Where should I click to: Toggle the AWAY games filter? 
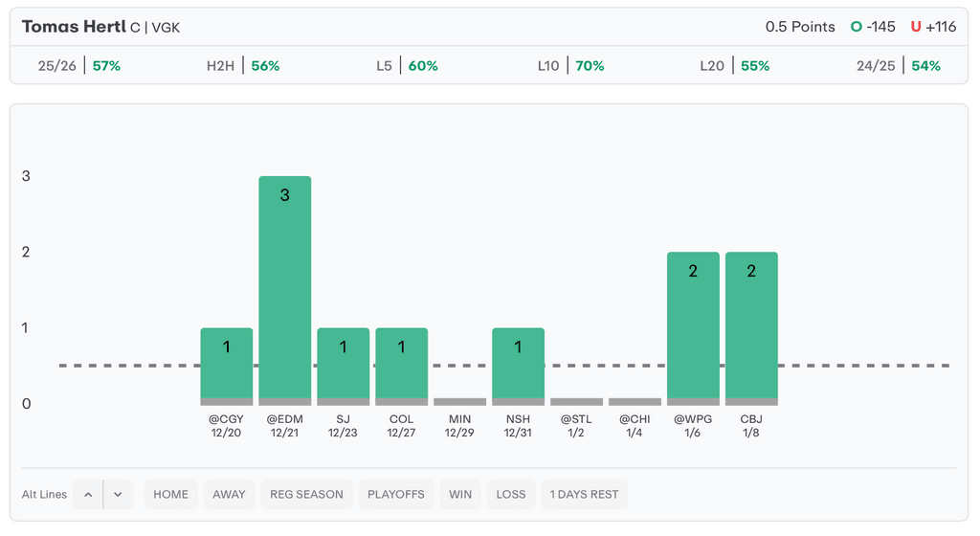[230, 495]
